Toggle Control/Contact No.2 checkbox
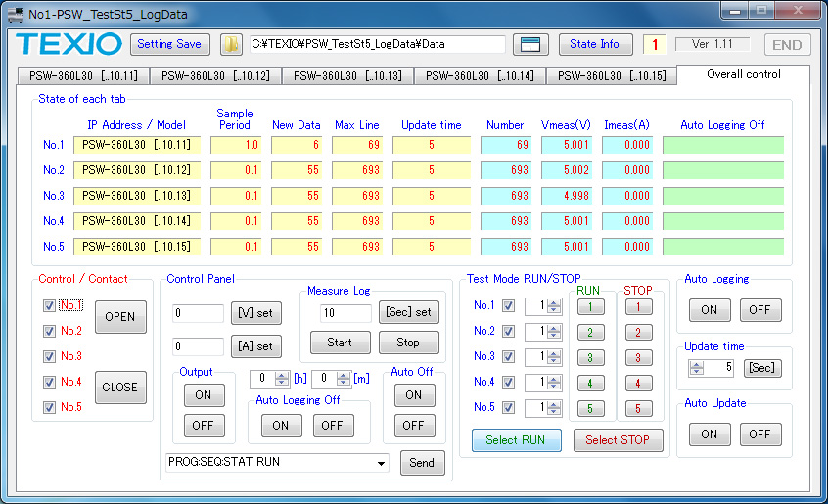 coord(49,331)
